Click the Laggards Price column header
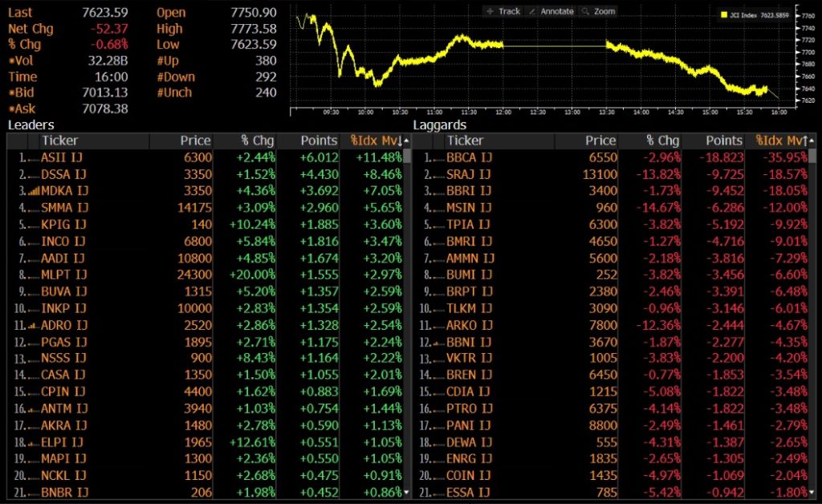822x504 pixels. coord(600,140)
